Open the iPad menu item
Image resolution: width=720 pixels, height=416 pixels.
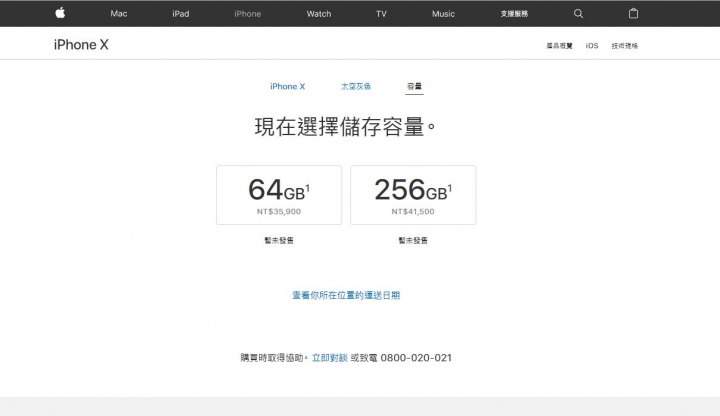180,14
